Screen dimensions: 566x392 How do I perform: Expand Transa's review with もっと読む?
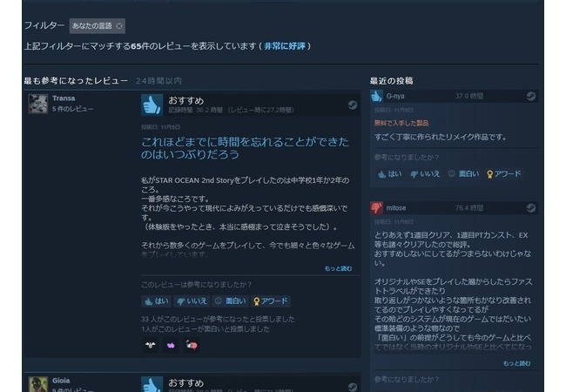coord(338,268)
